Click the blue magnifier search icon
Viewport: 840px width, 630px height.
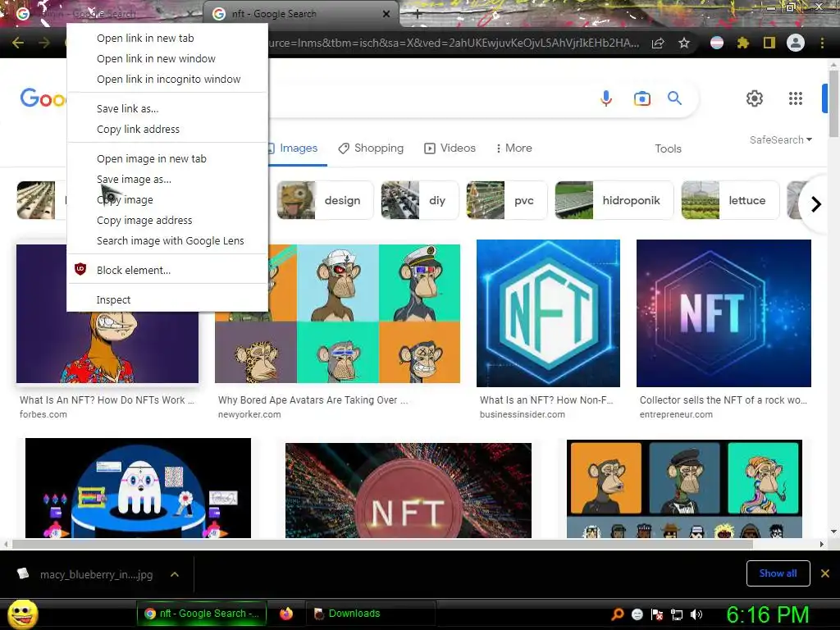674,98
